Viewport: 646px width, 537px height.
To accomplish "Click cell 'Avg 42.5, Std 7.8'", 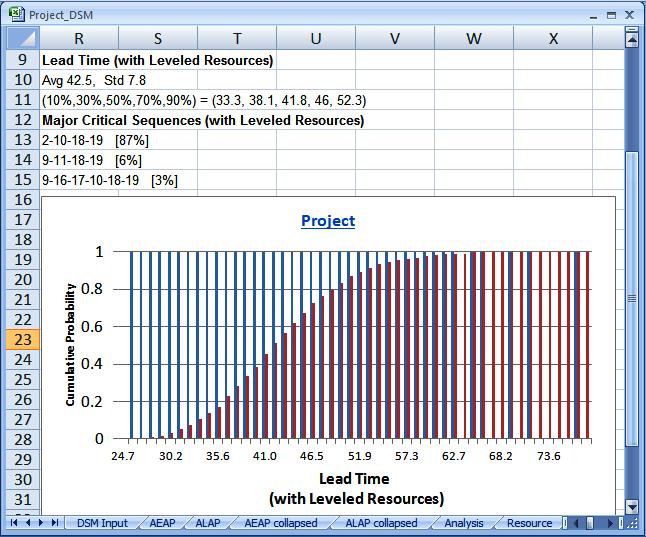I will 94,80.
